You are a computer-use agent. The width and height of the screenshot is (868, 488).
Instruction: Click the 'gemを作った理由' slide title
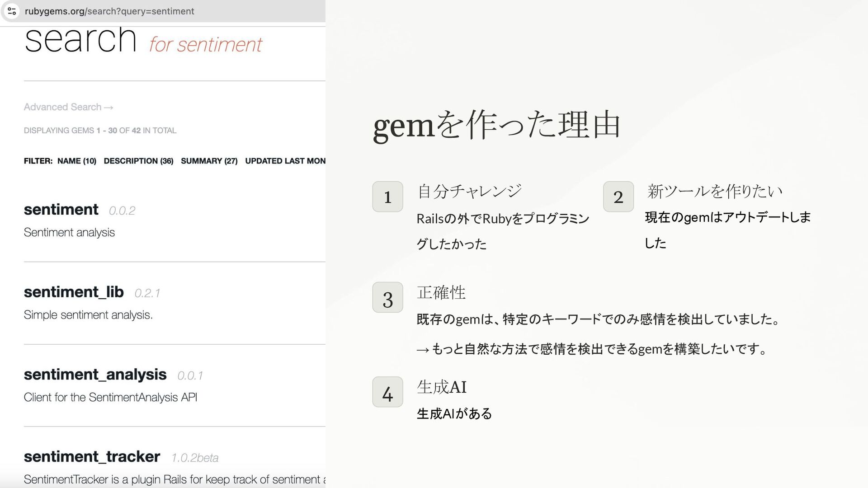click(x=496, y=125)
